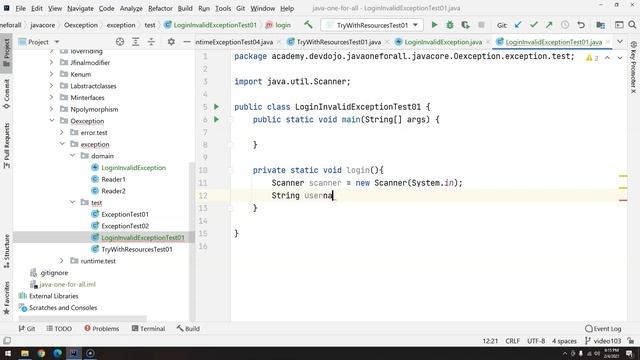Click the rollback undo icon

click(581, 25)
